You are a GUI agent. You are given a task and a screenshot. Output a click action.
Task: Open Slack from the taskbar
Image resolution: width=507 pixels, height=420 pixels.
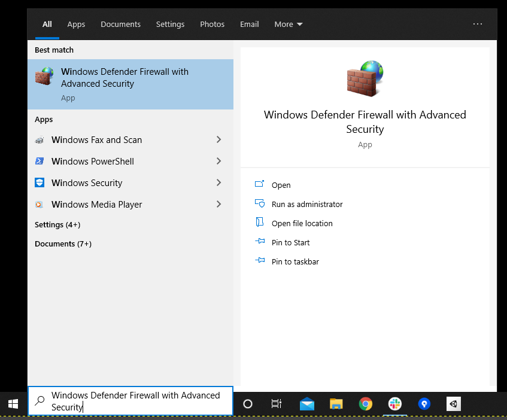coord(395,404)
